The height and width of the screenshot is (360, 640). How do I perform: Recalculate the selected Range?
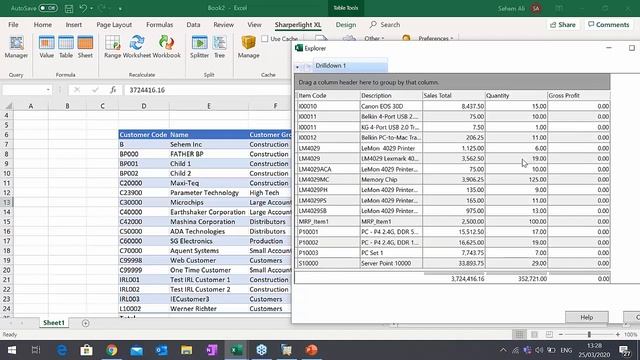(112, 47)
